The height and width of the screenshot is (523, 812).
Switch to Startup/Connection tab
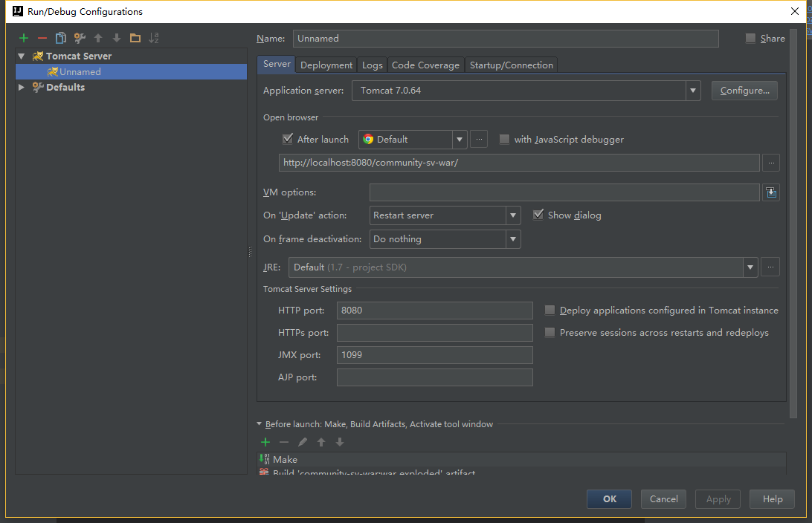[x=512, y=65]
